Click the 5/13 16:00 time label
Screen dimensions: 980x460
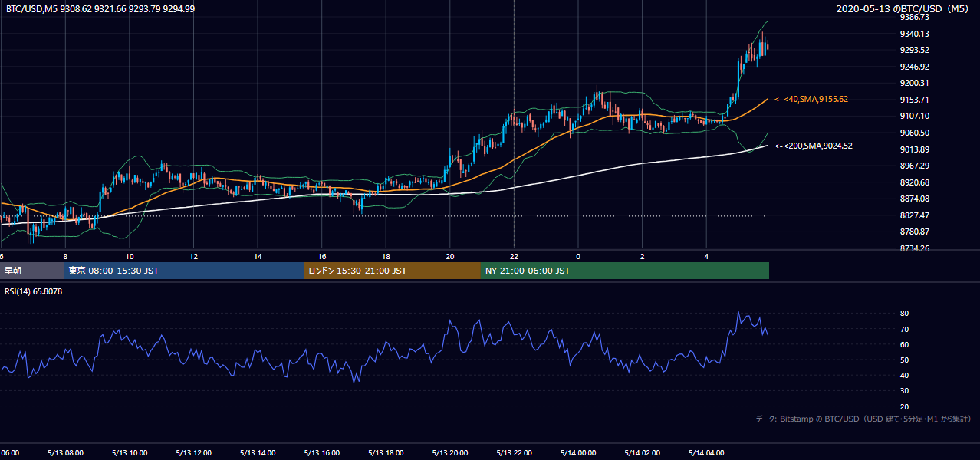(322, 453)
